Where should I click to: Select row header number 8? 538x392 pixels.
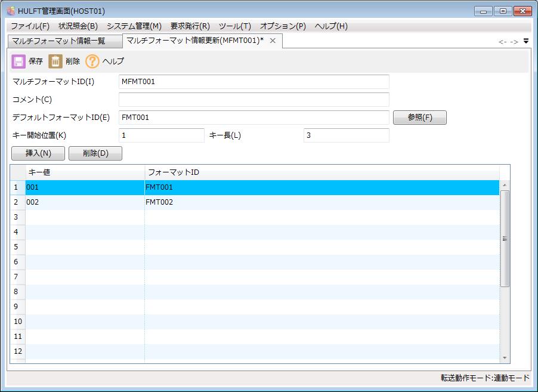(17, 291)
